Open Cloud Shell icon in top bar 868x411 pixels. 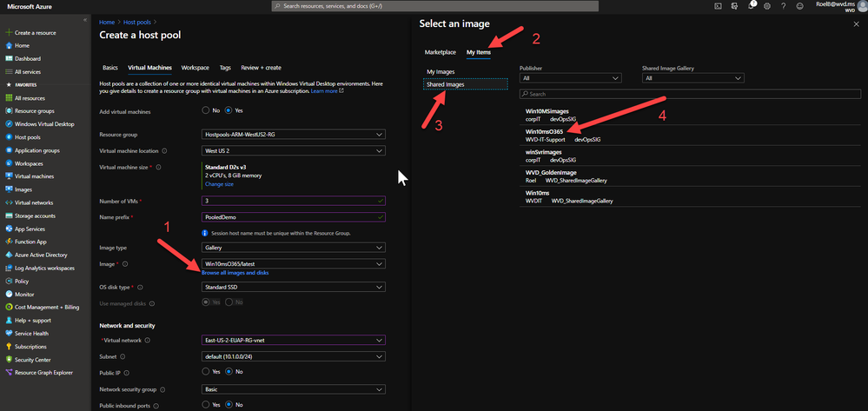coord(718,6)
